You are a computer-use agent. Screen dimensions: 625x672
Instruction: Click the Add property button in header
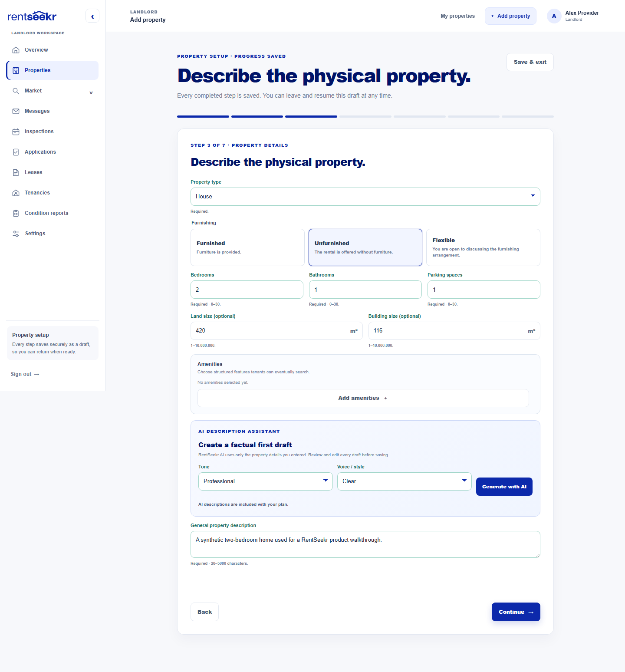(x=510, y=16)
